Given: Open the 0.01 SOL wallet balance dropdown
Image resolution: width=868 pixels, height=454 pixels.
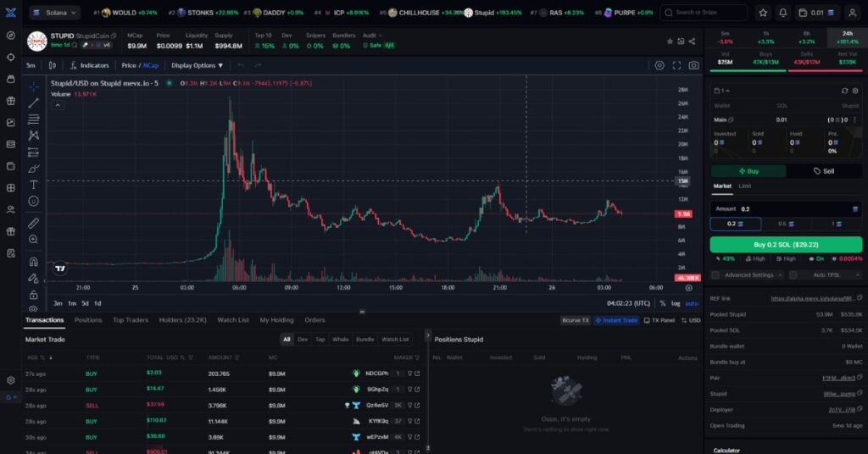Looking at the screenshot, I should pos(816,13).
